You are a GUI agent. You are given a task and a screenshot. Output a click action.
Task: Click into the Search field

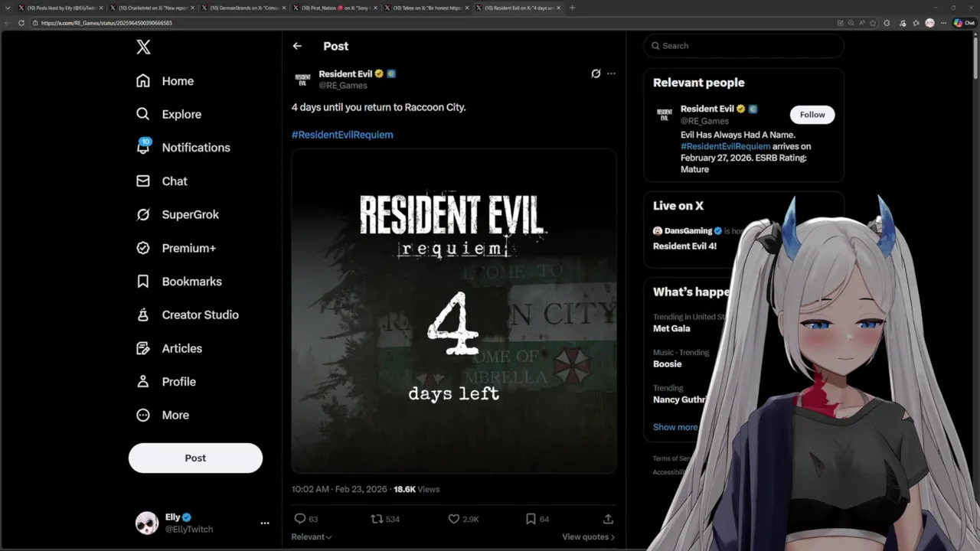[743, 46]
